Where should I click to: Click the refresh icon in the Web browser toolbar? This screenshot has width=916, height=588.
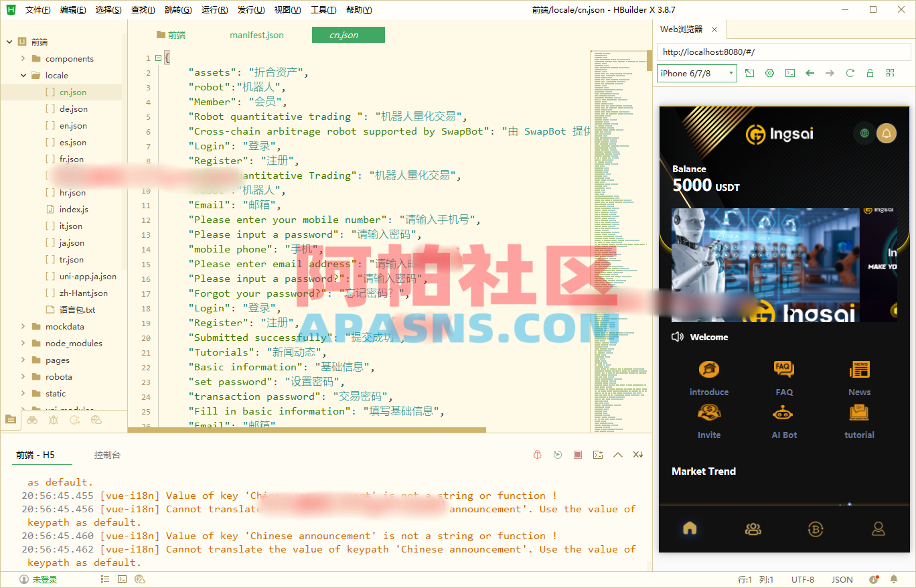point(850,74)
